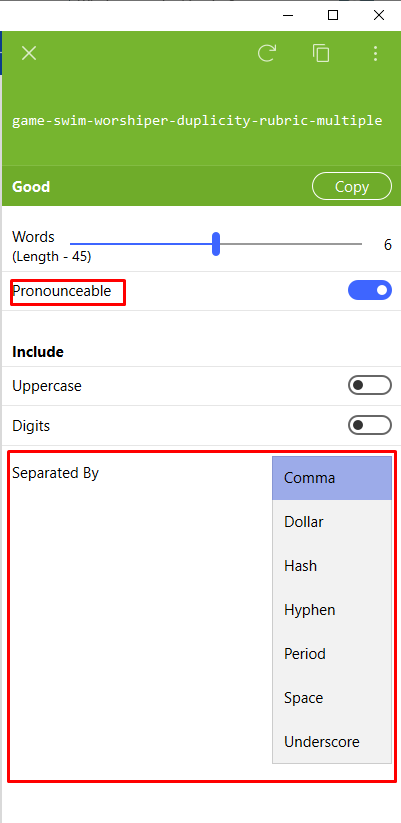This screenshot has height=823, width=401.
Task: Toggle the Pronounceable switch off
Action: pyautogui.click(x=370, y=290)
